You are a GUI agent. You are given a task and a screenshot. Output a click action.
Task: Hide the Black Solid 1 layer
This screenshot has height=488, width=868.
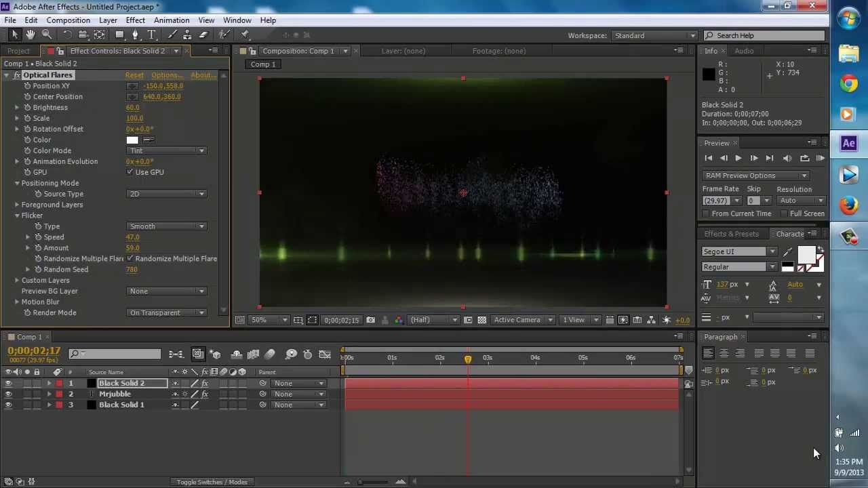[8, 405]
